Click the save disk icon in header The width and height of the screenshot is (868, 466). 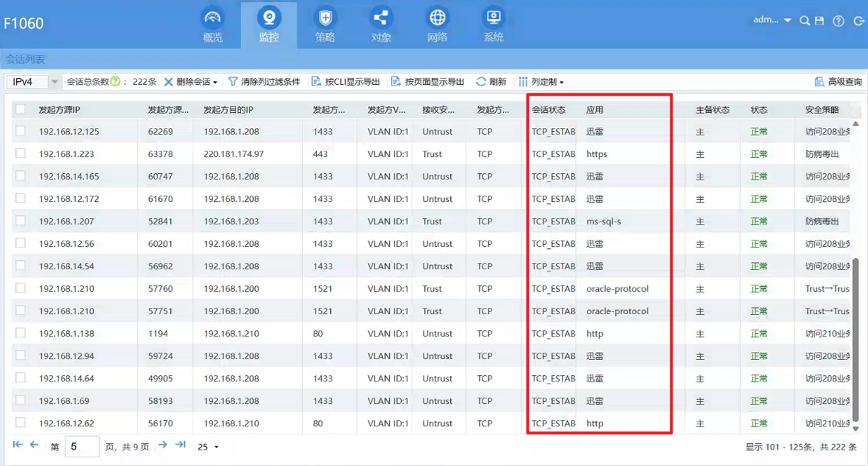819,21
